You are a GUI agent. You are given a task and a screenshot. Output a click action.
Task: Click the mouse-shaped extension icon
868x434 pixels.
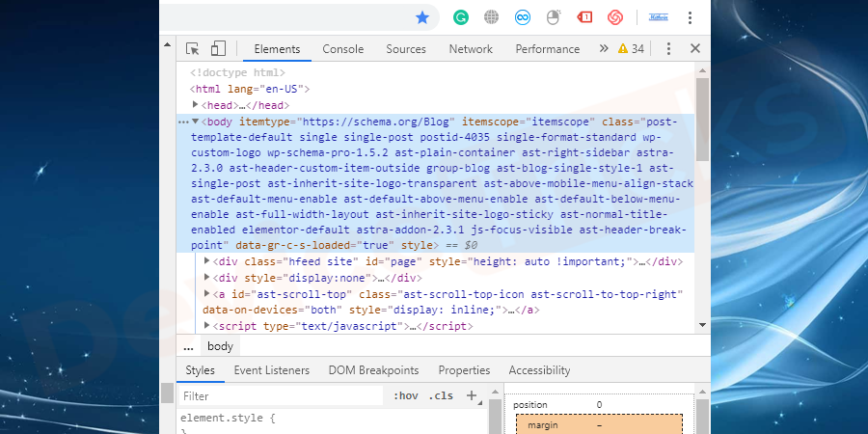coord(553,17)
